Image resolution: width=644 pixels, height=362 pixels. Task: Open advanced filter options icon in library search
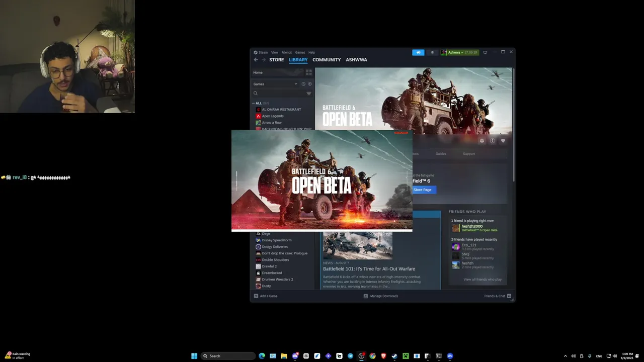click(x=309, y=94)
